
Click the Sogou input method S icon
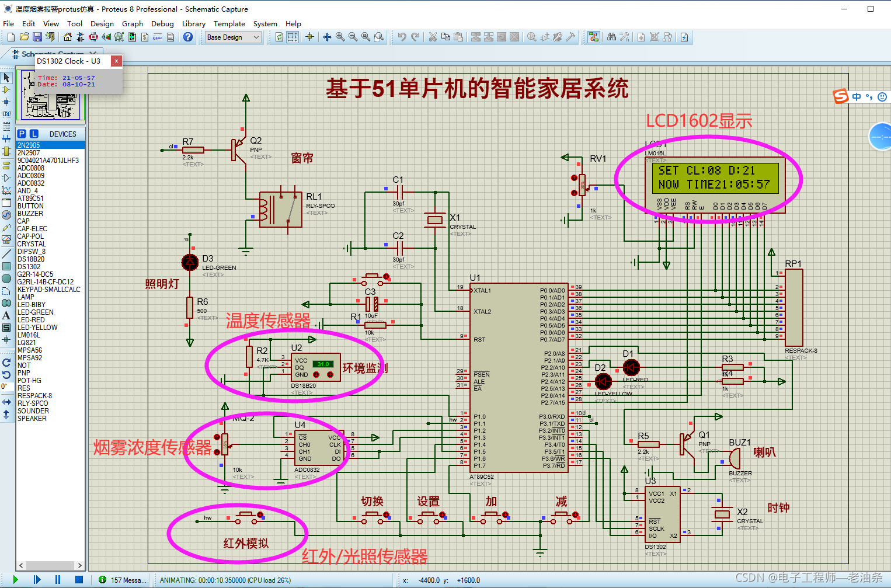tap(841, 96)
